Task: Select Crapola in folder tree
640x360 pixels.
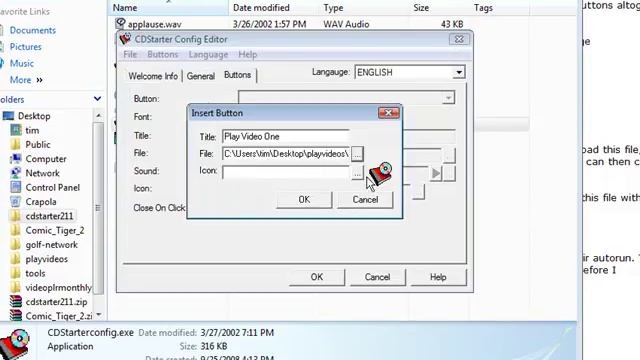Action: (41, 202)
